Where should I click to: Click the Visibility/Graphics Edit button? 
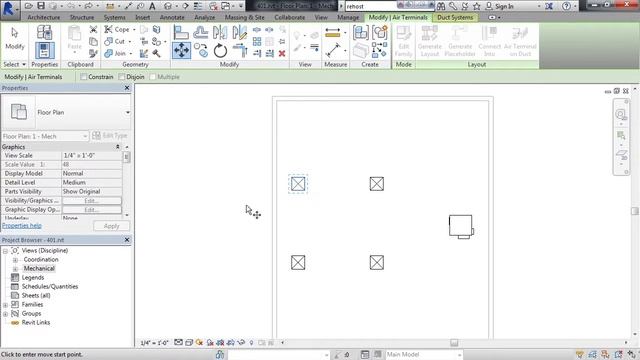[x=91, y=200]
